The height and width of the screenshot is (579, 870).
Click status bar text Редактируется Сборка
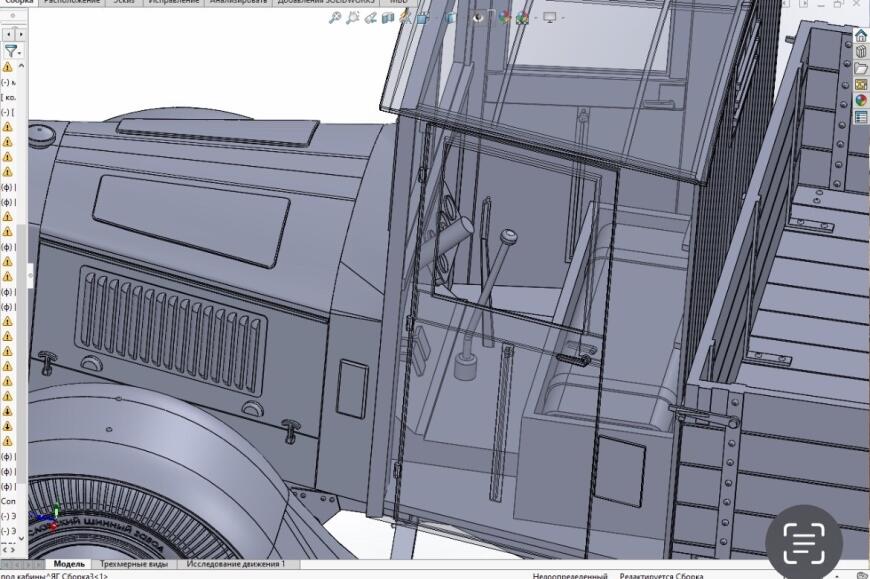661,576
